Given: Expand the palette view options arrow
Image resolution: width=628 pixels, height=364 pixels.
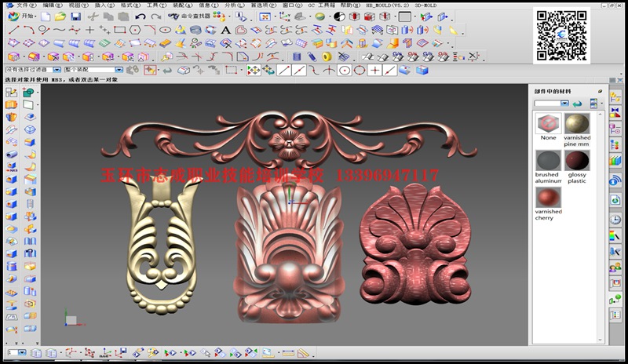Looking at the screenshot, I should pyautogui.click(x=601, y=104).
